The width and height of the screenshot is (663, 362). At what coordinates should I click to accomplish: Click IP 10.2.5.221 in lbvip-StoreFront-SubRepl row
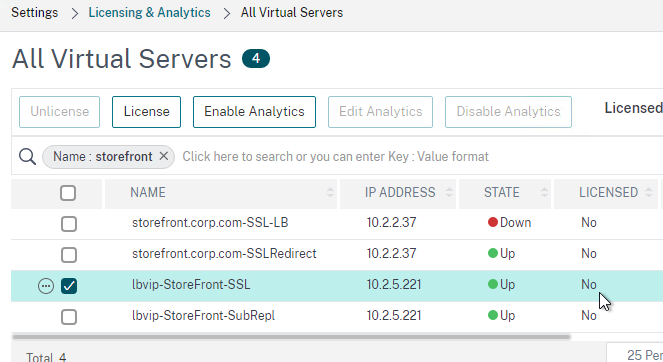394,315
